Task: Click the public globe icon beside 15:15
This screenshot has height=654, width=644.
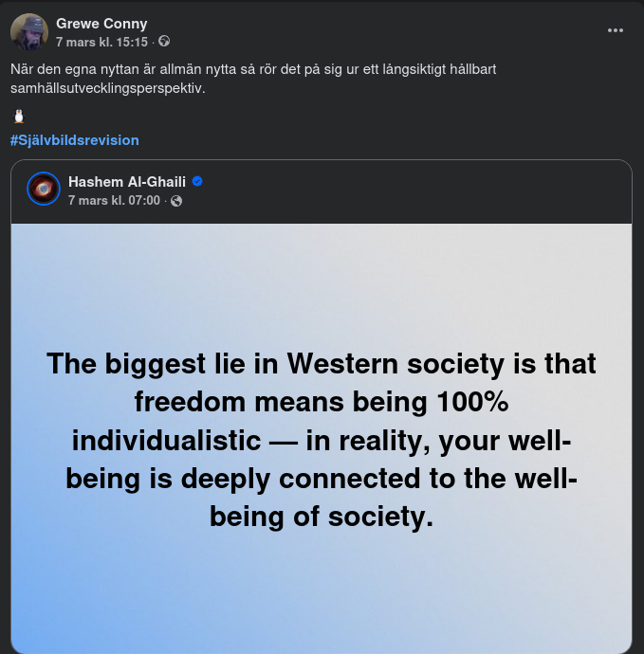Action: click(x=165, y=42)
